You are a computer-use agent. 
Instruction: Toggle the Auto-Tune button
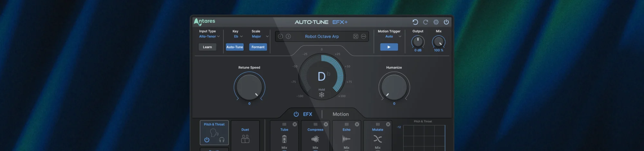coord(235,47)
